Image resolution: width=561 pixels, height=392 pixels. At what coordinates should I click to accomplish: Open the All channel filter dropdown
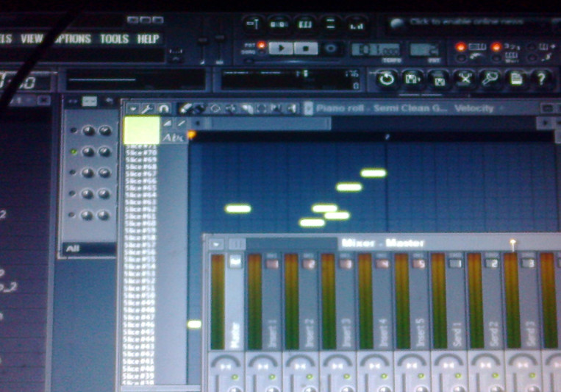click(89, 249)
